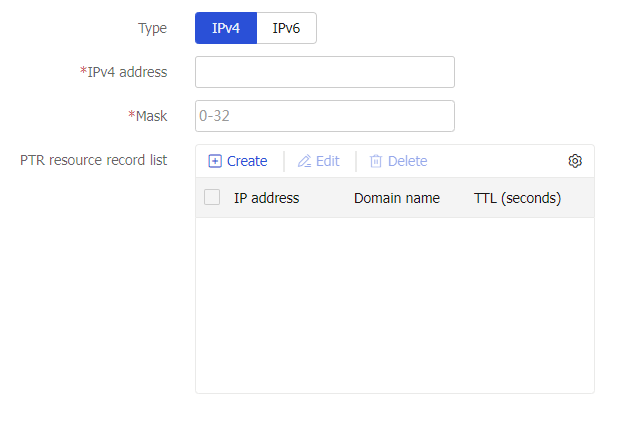Click the Type label

(x=152, y=29)
